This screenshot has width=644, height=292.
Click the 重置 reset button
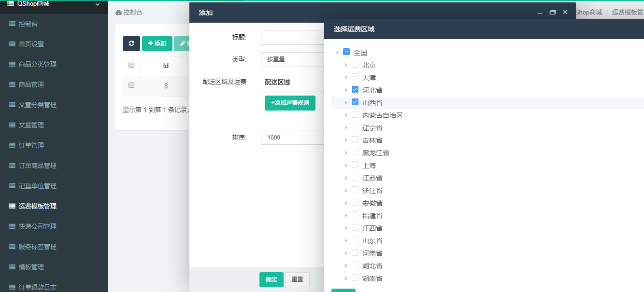click(297, 279)
